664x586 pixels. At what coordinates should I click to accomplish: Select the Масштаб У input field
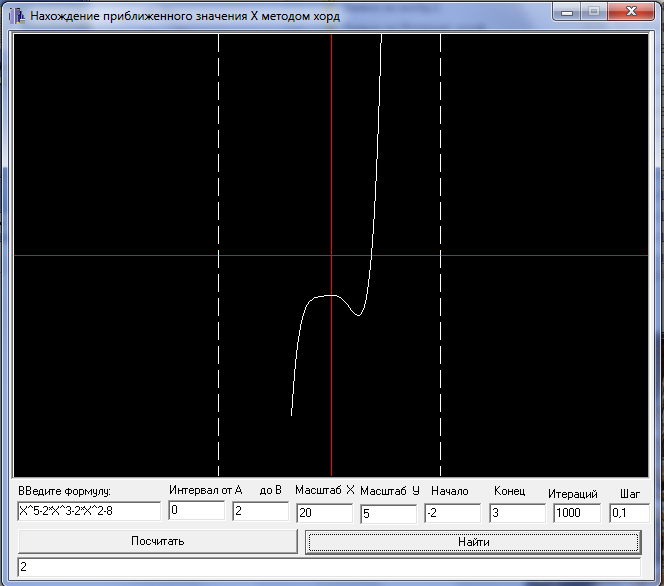[x=388, y=514]
